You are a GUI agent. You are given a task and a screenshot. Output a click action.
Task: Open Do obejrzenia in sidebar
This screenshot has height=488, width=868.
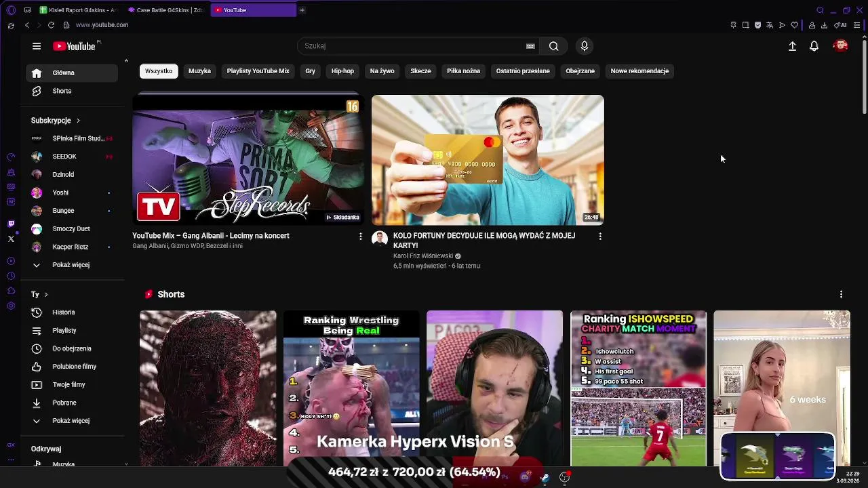click(72, 348)
